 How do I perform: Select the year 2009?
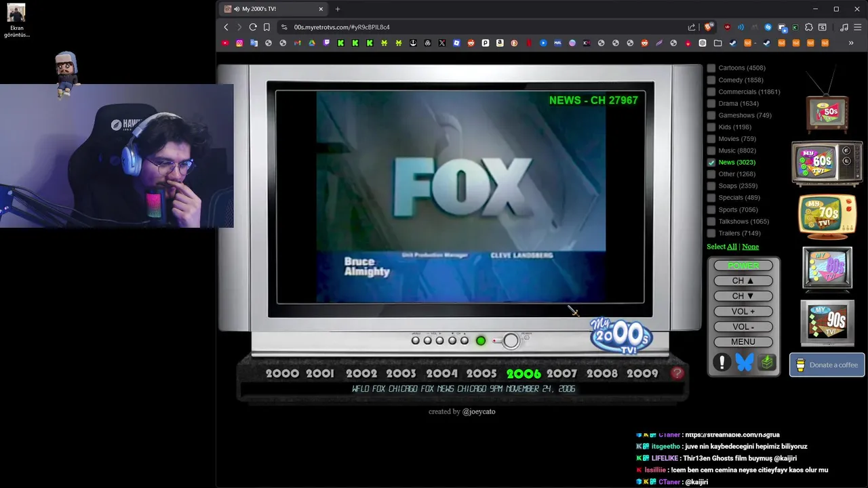(x=642, y=373)
